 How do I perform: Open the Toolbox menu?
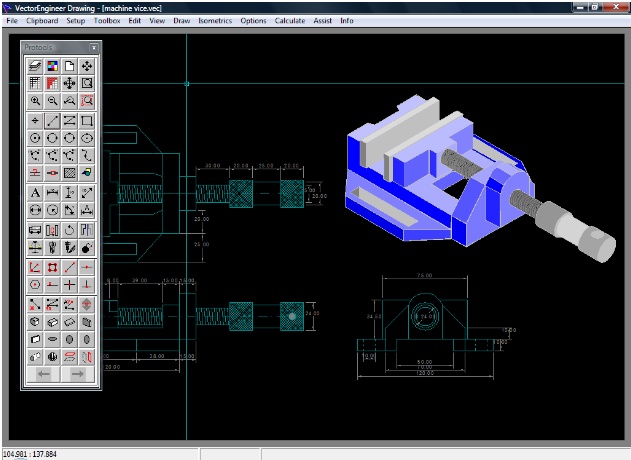(107, 21)
